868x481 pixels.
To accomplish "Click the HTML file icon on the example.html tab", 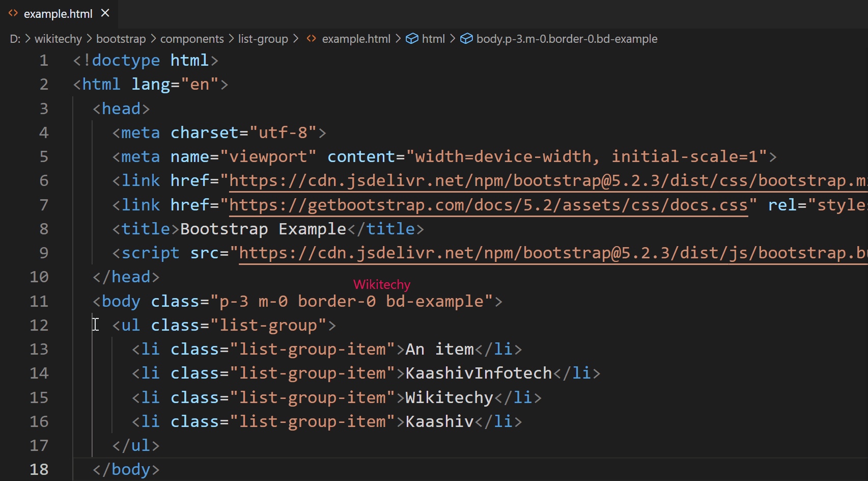I will point(13,13).
